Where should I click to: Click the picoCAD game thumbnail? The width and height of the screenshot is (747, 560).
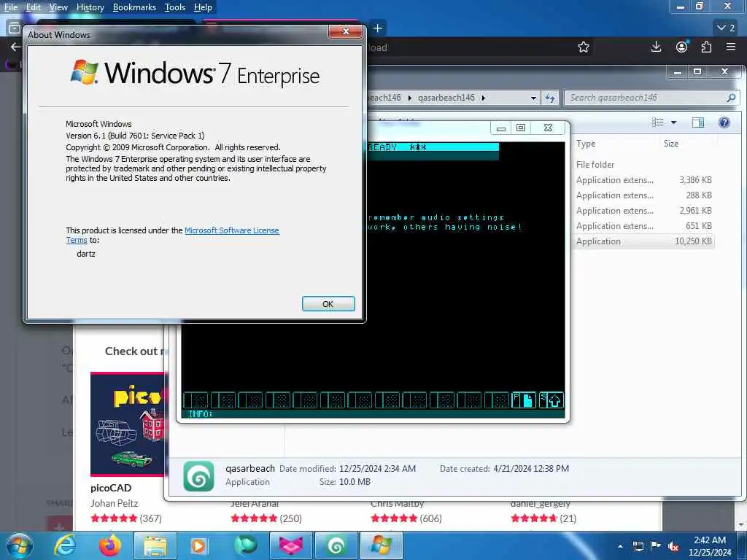click(127, 424)
